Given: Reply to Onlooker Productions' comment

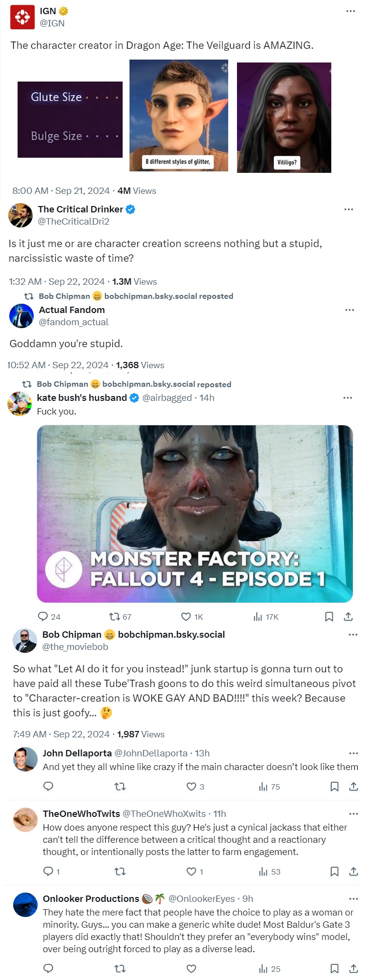Looking at the screenshot, I should click(x=48, y=969).
